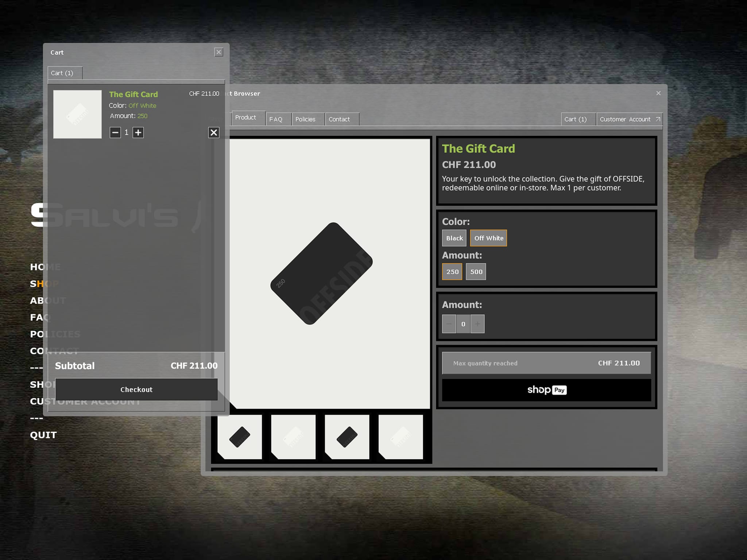The width and height of the screenshot is (747, 560).
Task: Open the Policies tab
Action: click(x=308, y=119)
